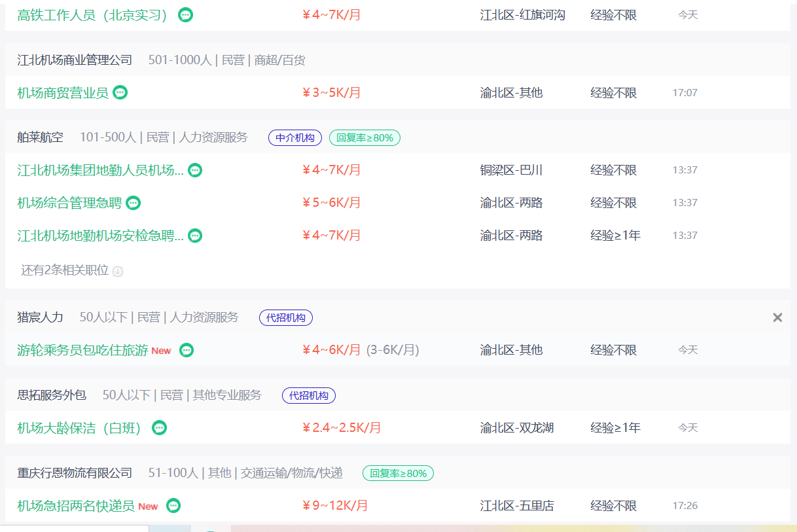Open chat for 机场商贸营业员 listing
This screenshot has height=532, width=797.
pyautogui.click(x=120, y=92)
